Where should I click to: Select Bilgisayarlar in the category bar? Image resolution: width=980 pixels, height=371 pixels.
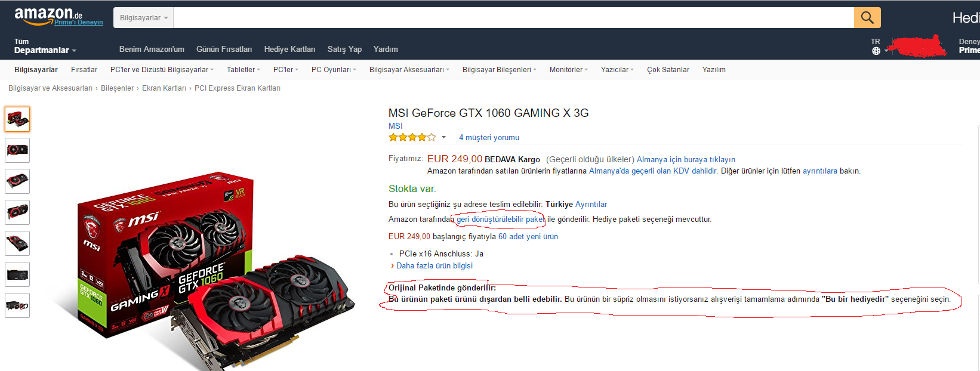coord(36,70)
